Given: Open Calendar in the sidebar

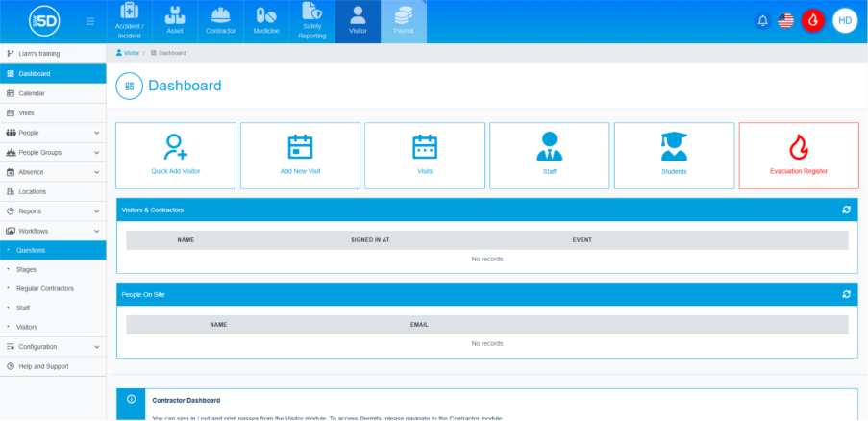Looking at the screenshot, I should tap(32, 93).
